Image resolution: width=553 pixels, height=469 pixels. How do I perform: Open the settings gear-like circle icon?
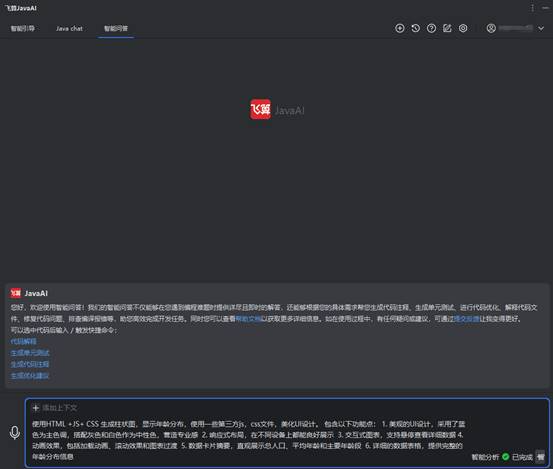point(463,28)
